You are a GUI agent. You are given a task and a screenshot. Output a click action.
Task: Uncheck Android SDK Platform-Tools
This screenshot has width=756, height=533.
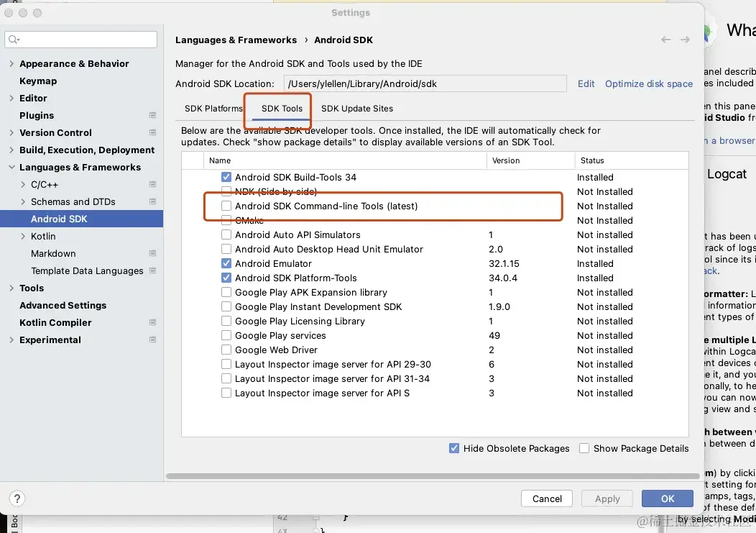click(226, 278)
